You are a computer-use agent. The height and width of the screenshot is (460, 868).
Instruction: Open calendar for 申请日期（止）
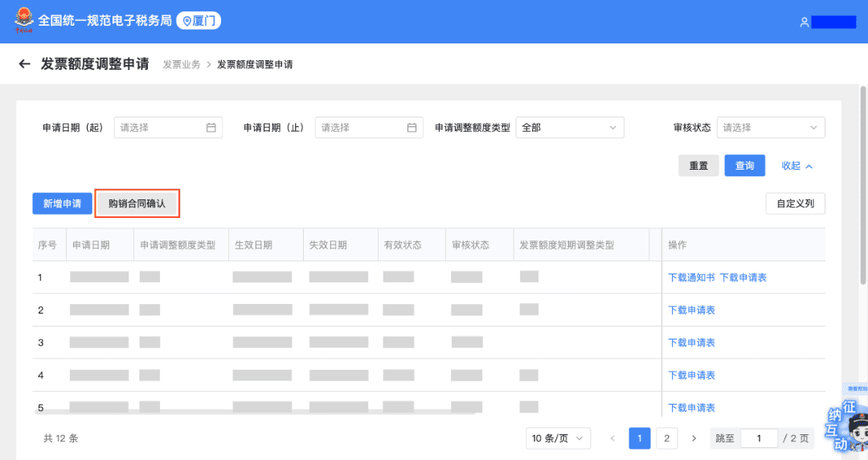pos(411,127)
